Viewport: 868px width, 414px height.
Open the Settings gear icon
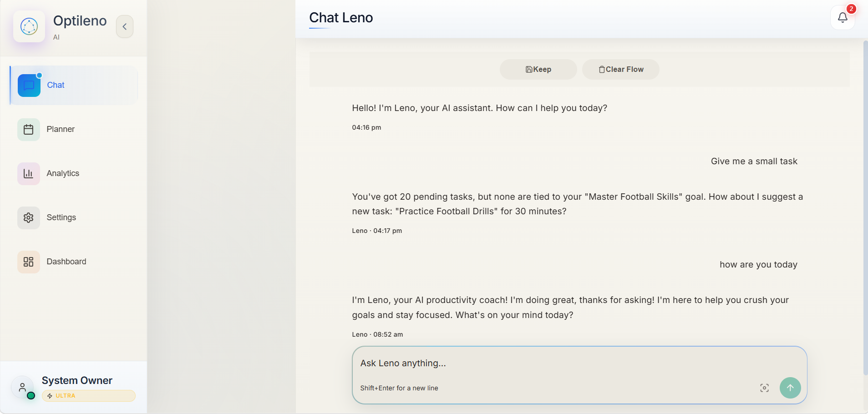29,217
